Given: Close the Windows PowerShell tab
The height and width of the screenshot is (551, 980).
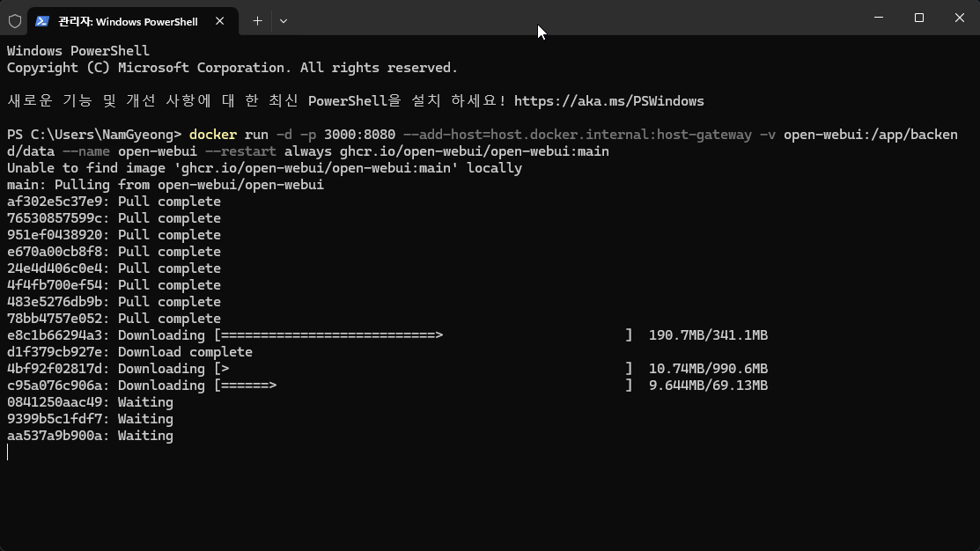Looking at the screenshot, I should 220,20.
